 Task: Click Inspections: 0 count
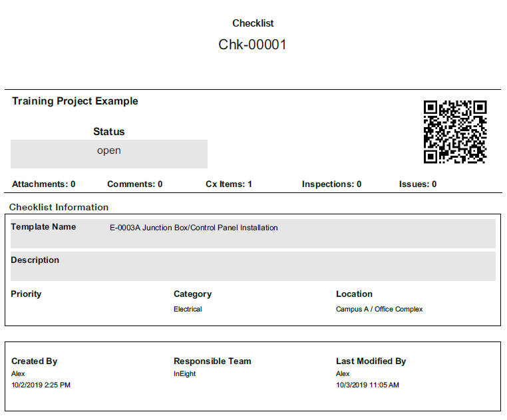(x=331, y=184)
